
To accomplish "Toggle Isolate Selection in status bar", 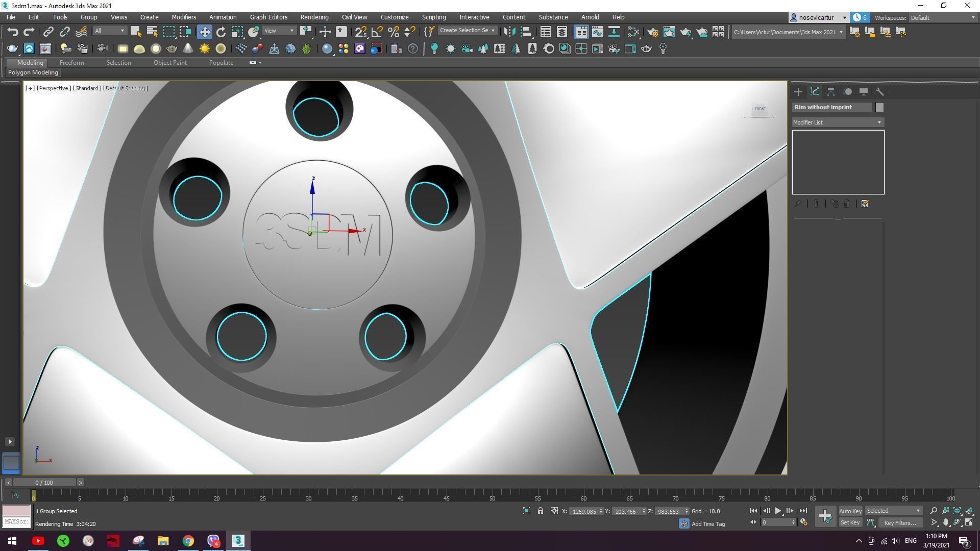I will pos(526,511).
